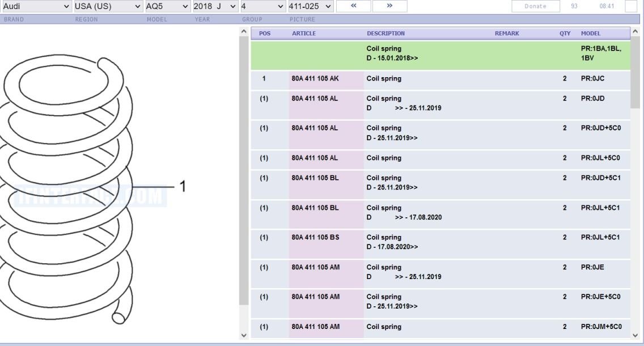The width and height of the screenshot is (644, 346).
Task: Open the Brand dropdown showing Audi
Action: pyautogui.click(x=35, y=6)
